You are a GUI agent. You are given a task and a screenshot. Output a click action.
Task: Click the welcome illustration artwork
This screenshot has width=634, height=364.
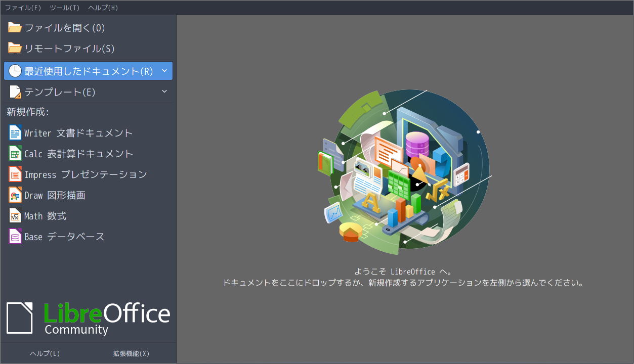(x=405, y=172)
